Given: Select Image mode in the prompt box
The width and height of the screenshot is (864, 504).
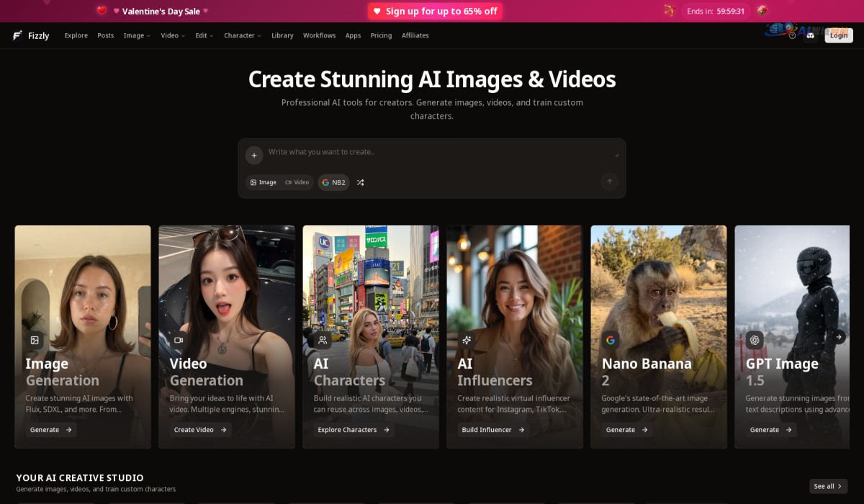Looking at the screenshot, I should (263, 183).
